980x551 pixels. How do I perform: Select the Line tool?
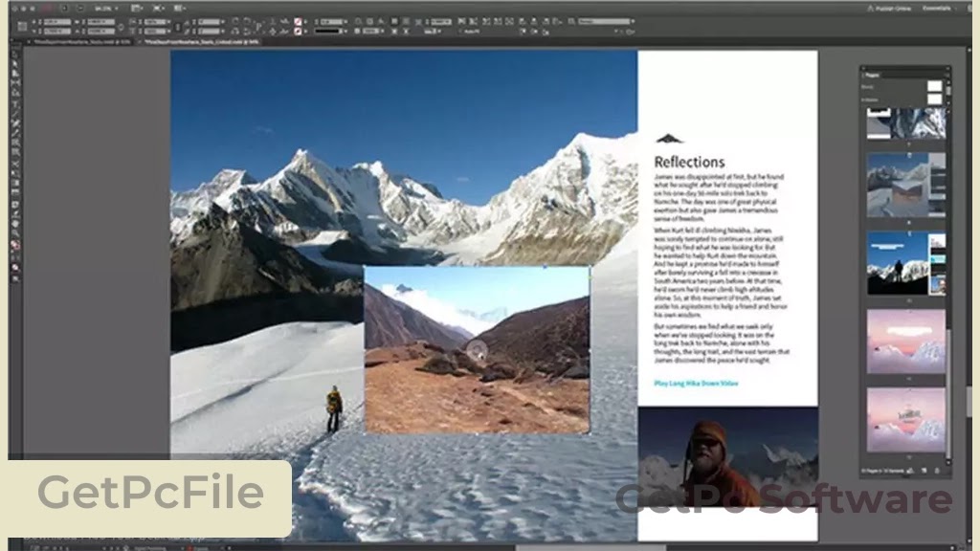(x=15, y=115)
